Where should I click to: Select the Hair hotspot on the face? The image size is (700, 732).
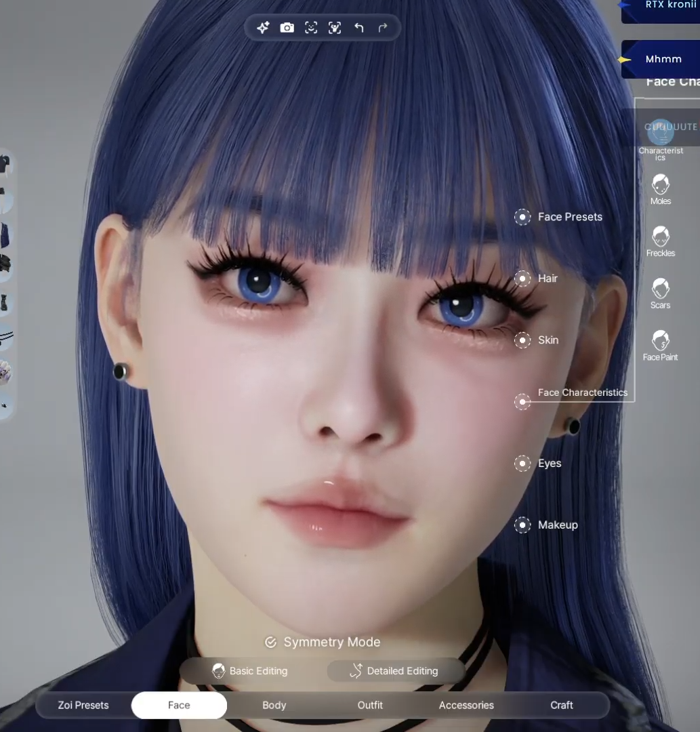tap(522, 279)
